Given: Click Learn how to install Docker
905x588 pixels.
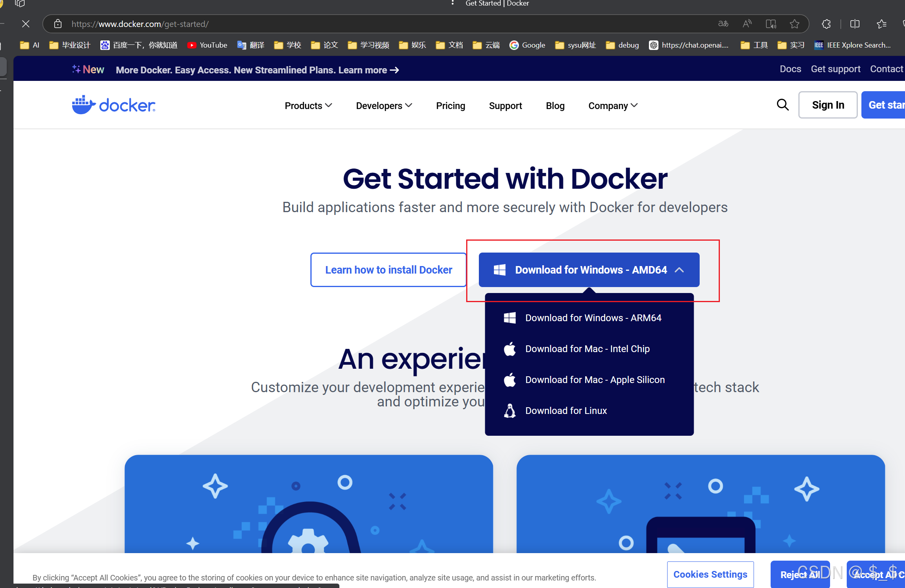Looking at the screenshot, I should (389, 268).
